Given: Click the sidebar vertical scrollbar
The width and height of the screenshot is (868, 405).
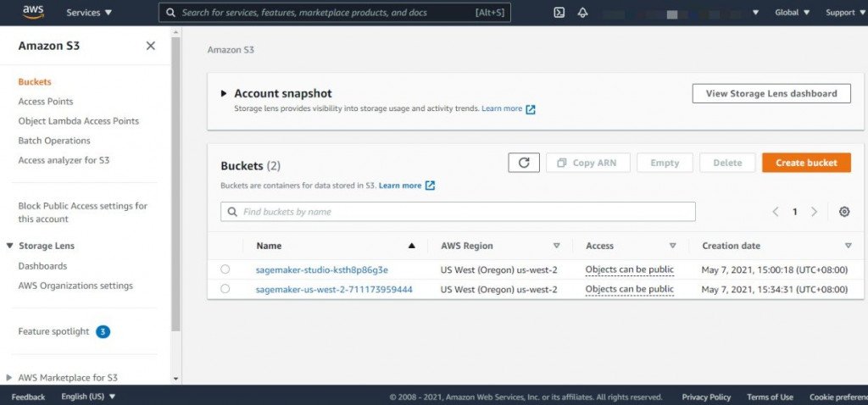Looking at the screenshot, I should pyautogui.click(x=176, y=184).
